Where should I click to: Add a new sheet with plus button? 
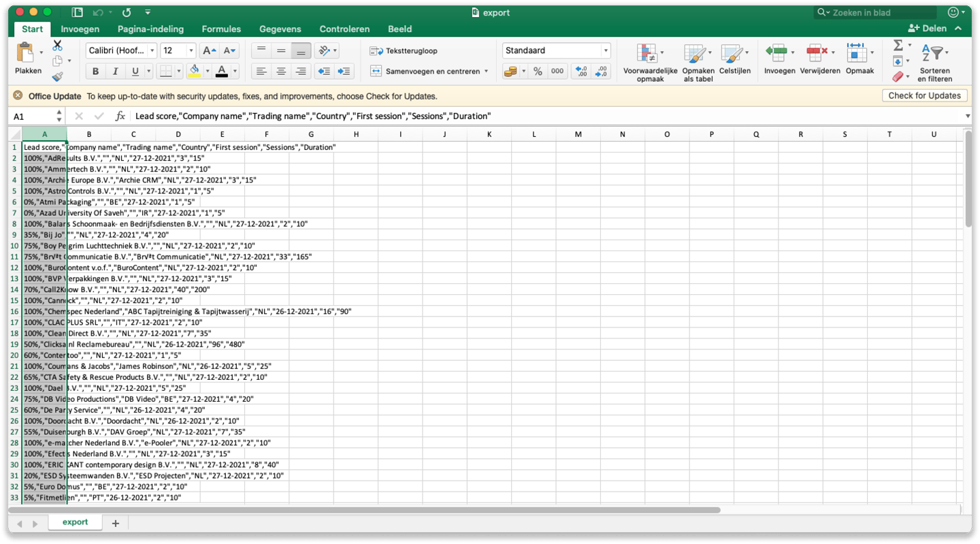(x=115, y=523)
